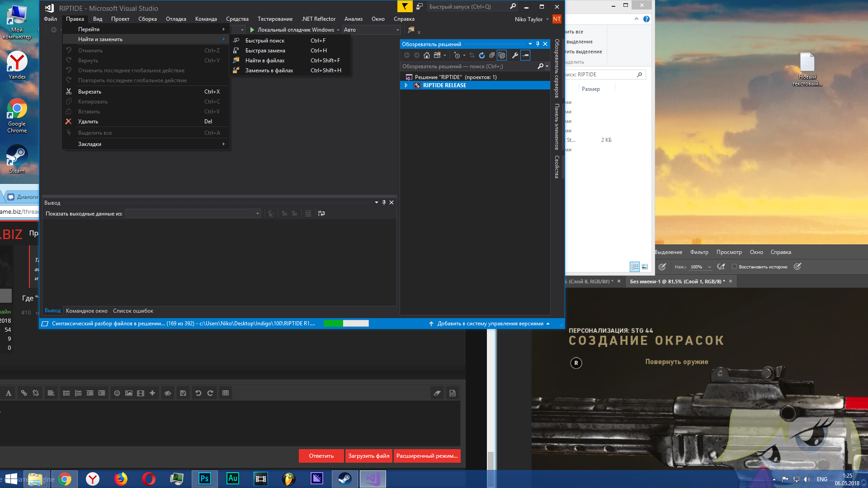The image size is (868, 488).
Task: Select Найти в файлах menu entry
Action: [x=265, y=61]
